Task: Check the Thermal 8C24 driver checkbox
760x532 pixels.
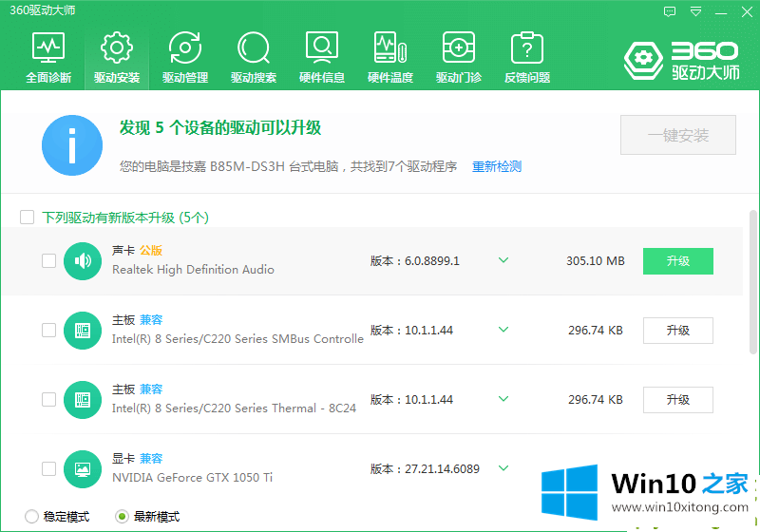Action: click(x=49, y=399)
